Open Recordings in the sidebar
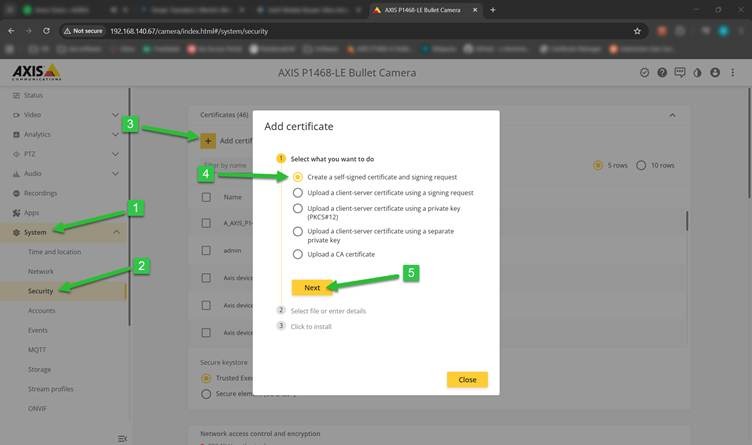Image resolution: width=752 pixels, height=445 pixels. pos(40,193)
